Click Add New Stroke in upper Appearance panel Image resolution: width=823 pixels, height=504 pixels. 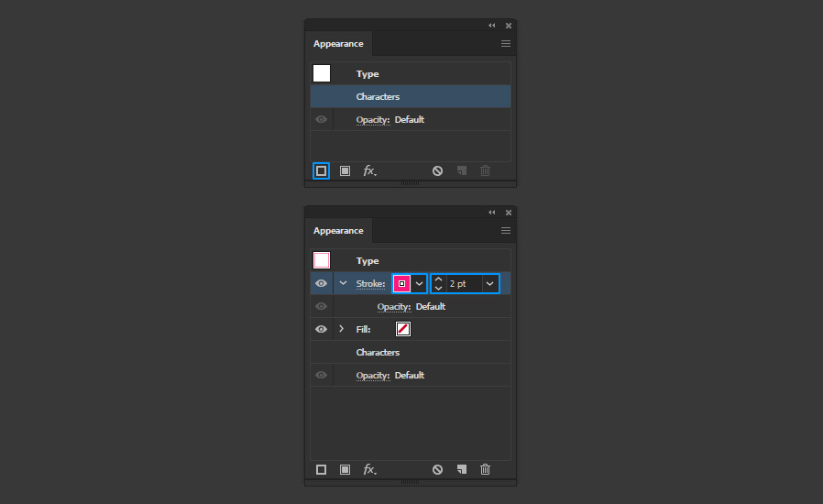(321, 170)
